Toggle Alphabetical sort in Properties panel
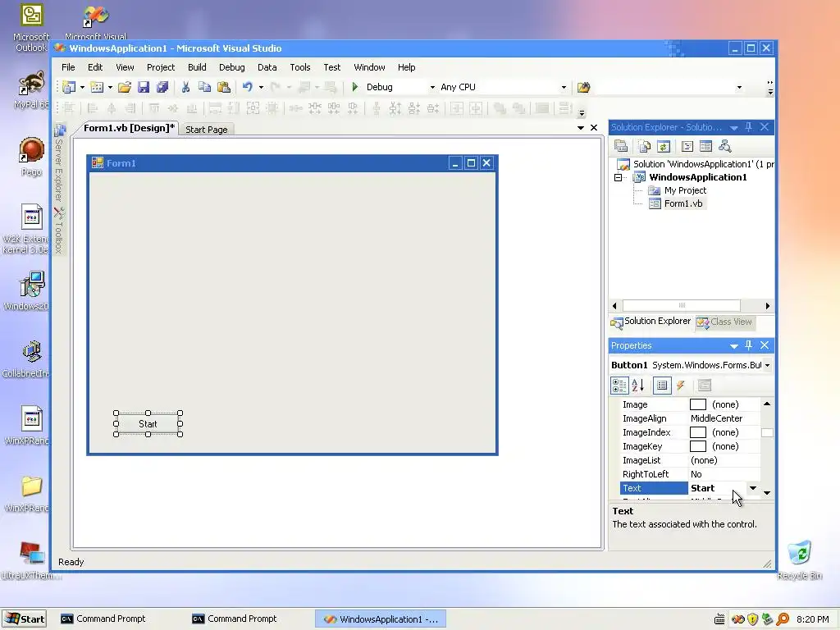 pyautogui.click(x=638, y=386)
